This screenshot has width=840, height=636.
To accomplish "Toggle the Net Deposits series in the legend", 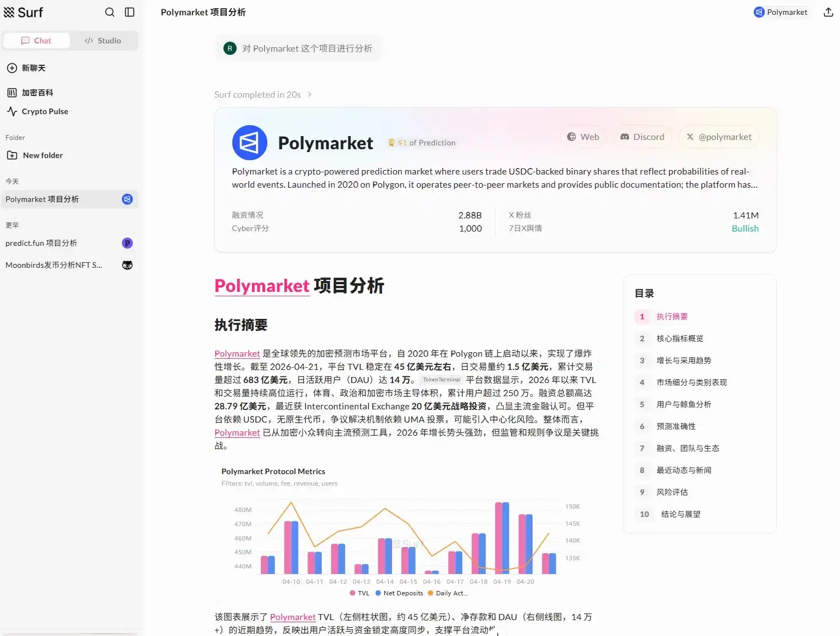I will (x=399, y=593).
